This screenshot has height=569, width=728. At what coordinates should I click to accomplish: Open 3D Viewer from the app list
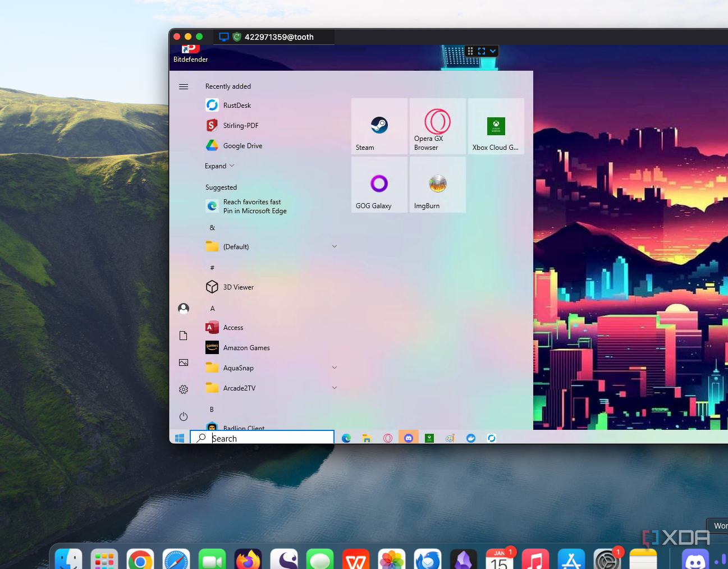pos(272,287)
